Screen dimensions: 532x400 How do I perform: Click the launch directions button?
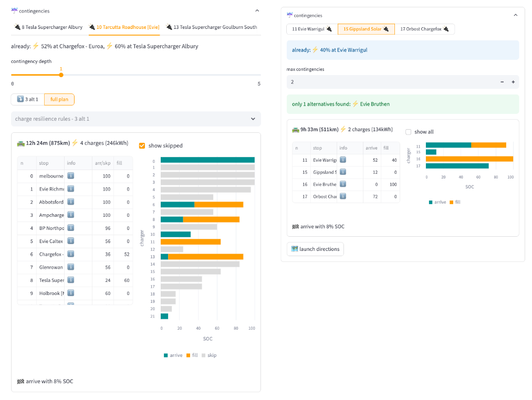point(315,249)
